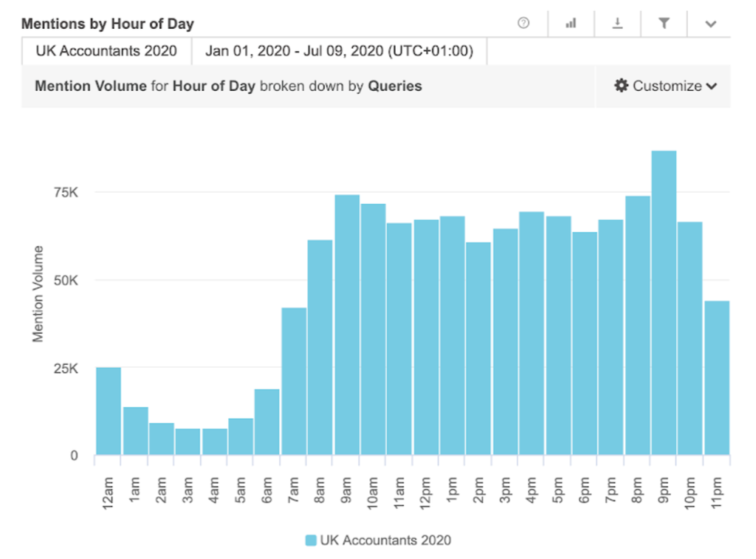Click the 7am bar

click(294, 381)
